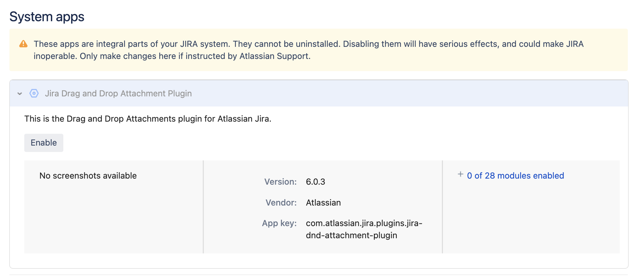Click the System apps heading
This screenshot has height=279, width=644.
(47, 17)
